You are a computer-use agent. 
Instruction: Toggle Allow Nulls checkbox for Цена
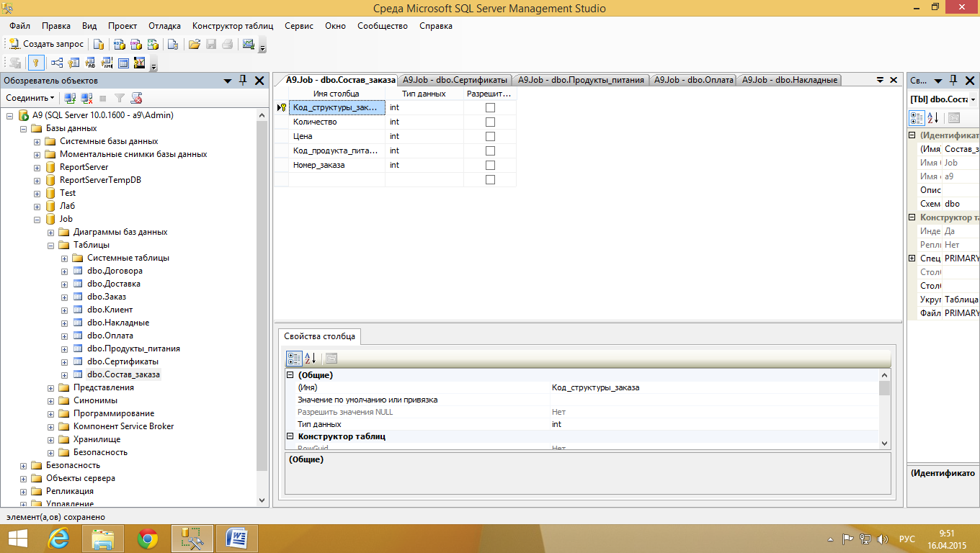pos(490,136)
